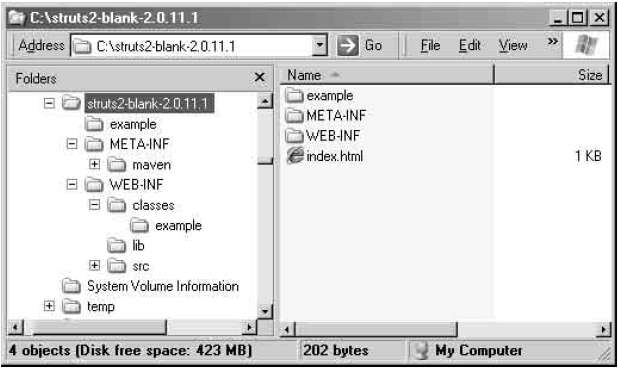Minimize the explorer window

[x=558, y=18]
